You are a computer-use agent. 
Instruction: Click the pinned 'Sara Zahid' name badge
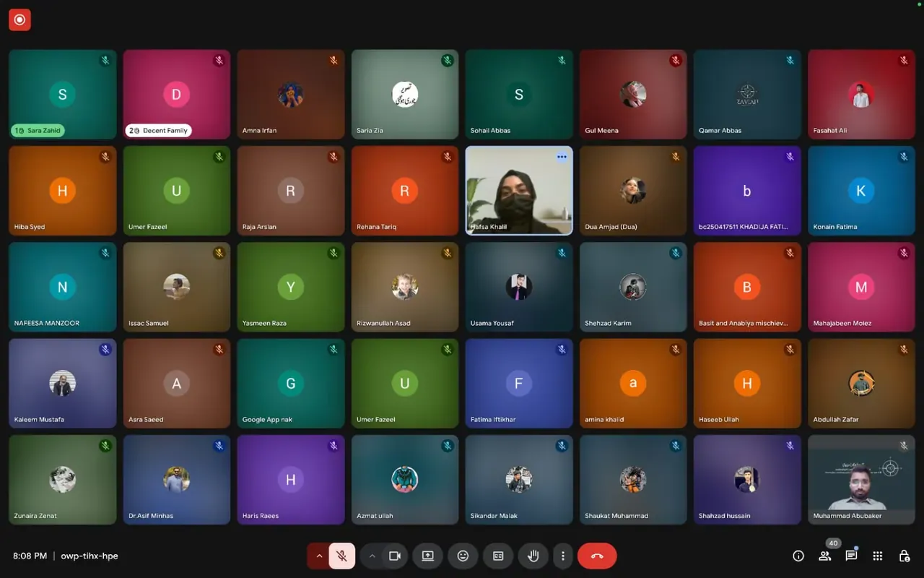[x=38, y=131]
